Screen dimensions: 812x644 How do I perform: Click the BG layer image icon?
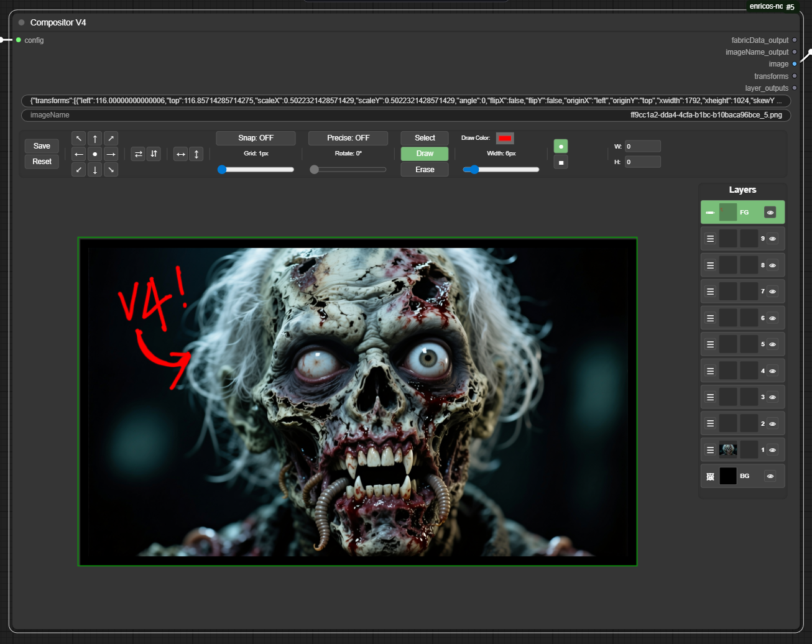pyautogui.click(x=710, y=477)
